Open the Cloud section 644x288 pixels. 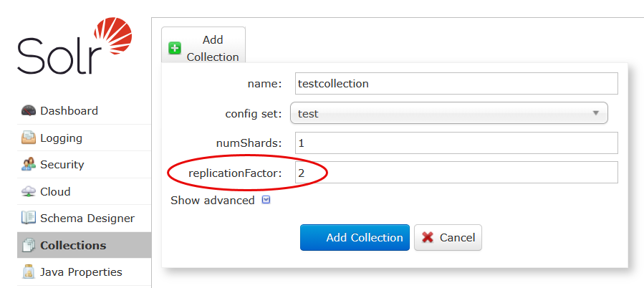click(55, 192)
